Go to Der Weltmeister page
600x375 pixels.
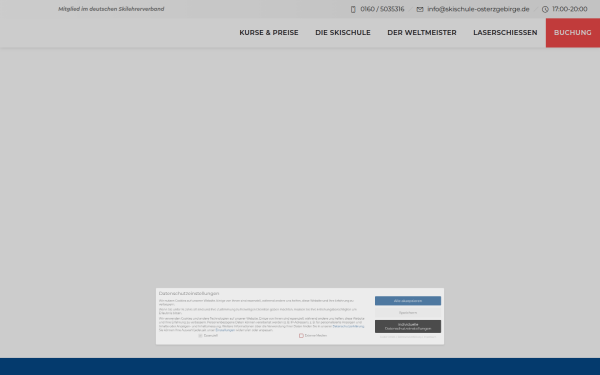pyautogui.click(x=422, y=33)
